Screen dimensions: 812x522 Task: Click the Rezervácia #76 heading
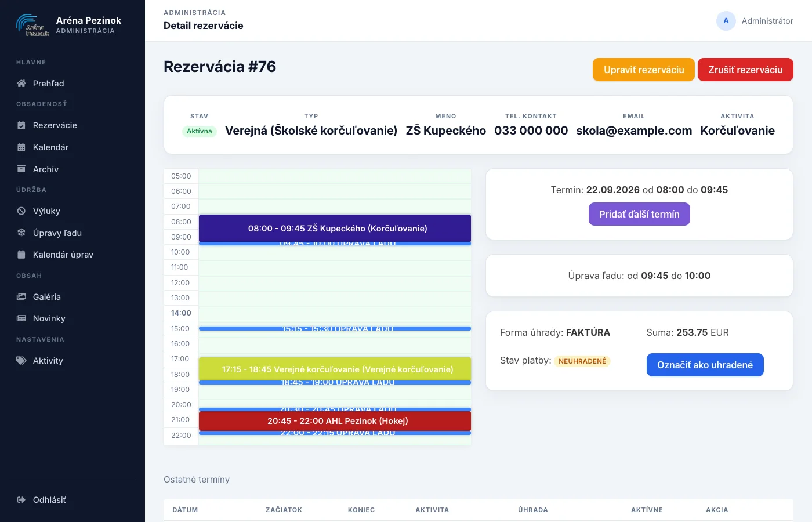[220, 67]
